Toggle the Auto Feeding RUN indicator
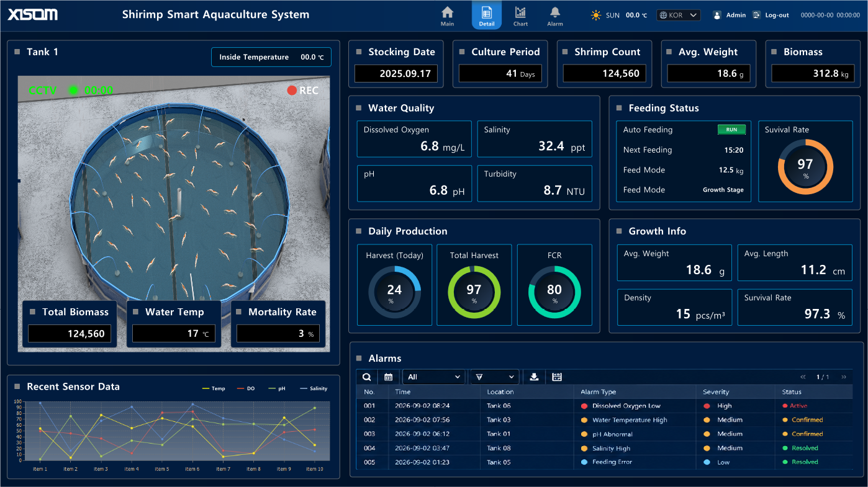 [731, 130]
